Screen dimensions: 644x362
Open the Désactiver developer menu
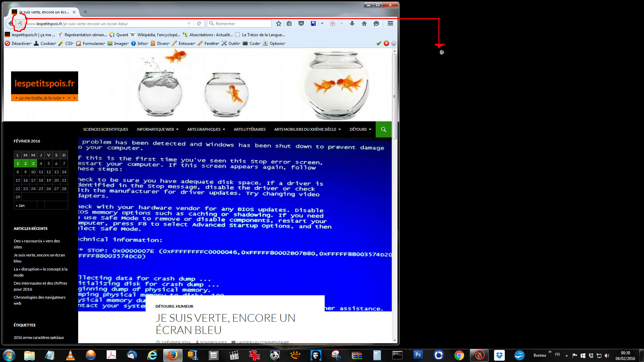[x=19, y=44]
